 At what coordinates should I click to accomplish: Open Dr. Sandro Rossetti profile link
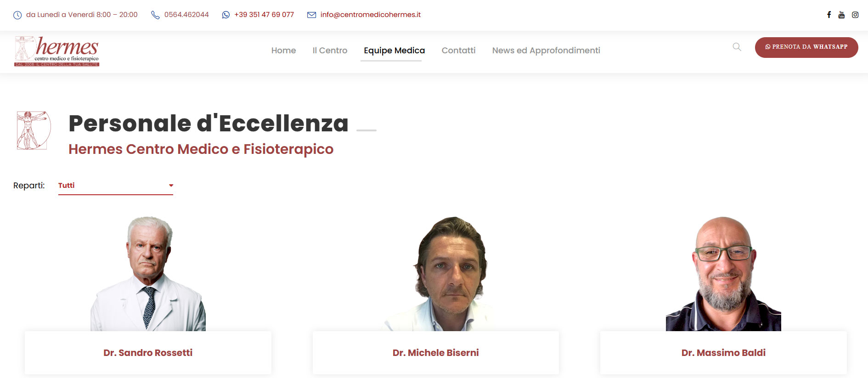point(148,353)
